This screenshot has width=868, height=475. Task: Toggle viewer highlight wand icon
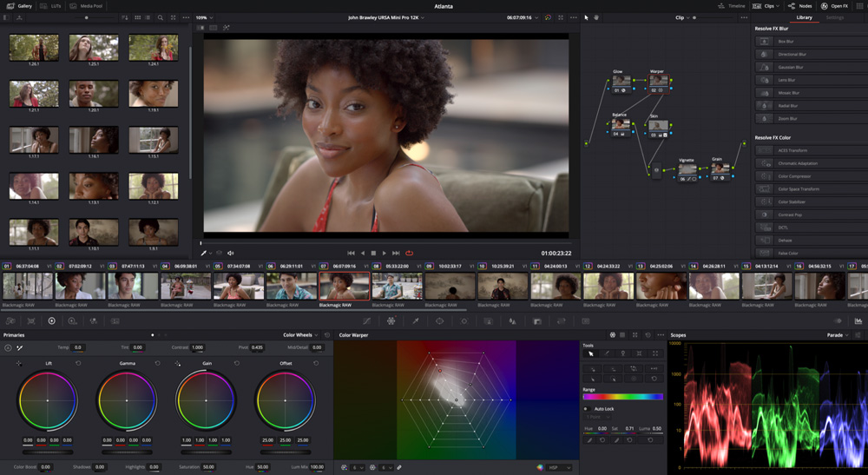pyautogui.click(x=226, y=27)
